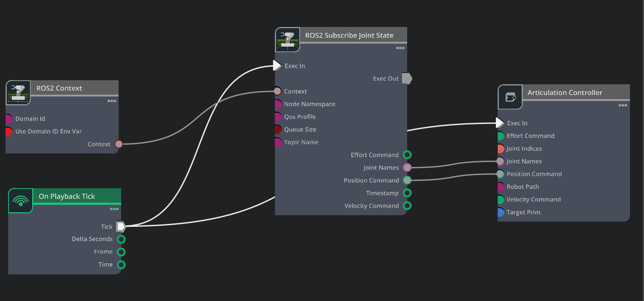Image resolution: width=644 pixels, height=301 pixels.
Task: Click Subscribe Joint State Joint Names output port
Action: pos(407,168)
